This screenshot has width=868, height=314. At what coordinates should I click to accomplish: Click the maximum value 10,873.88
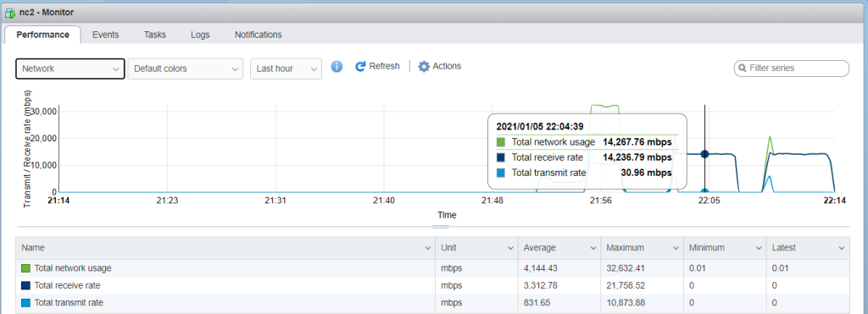[x=625, y=302]
